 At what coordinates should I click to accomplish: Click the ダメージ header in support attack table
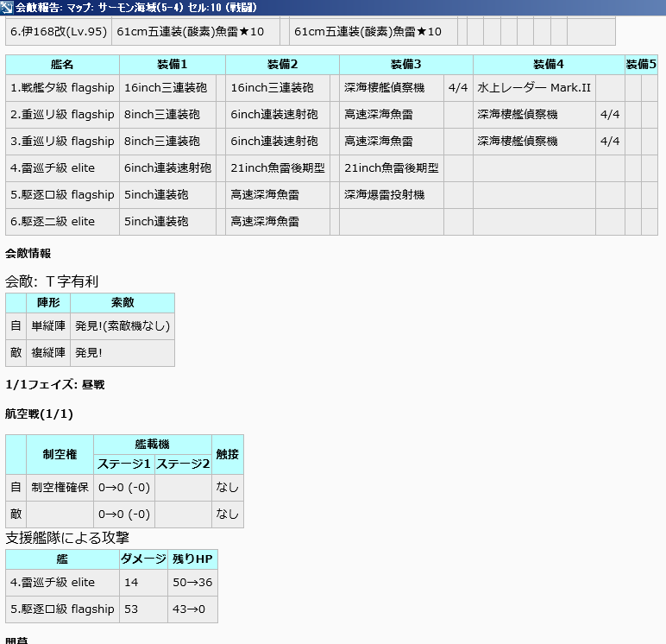coord(143,559)
